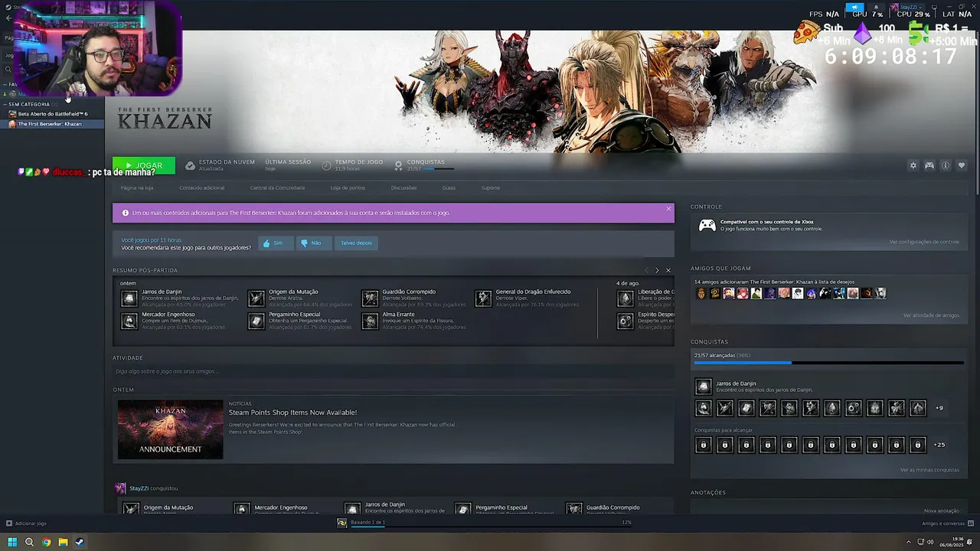Go to previous post-game summary page
Image resolution: width=980 pixels, height=551 pixels.
(646, 270)
